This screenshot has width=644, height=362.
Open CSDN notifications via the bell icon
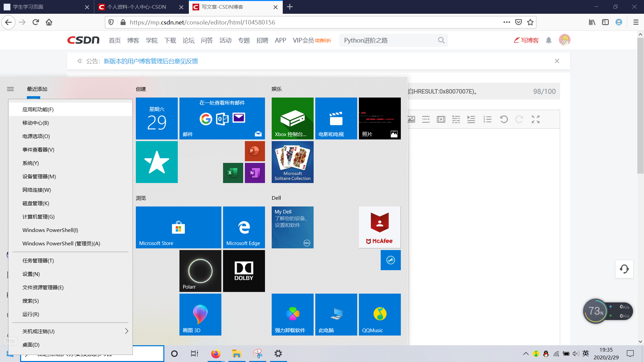(x=549, y=40)
